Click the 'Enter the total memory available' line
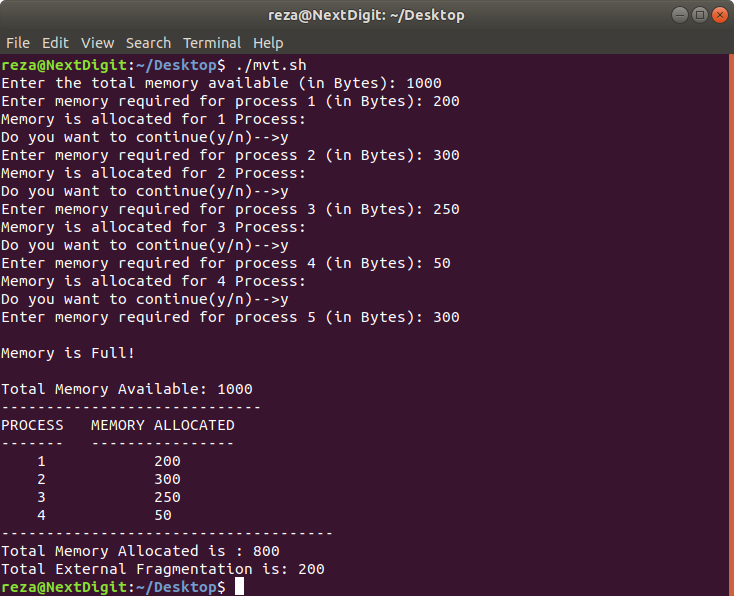Screen dimensions: 734x596 coord(221,83)
